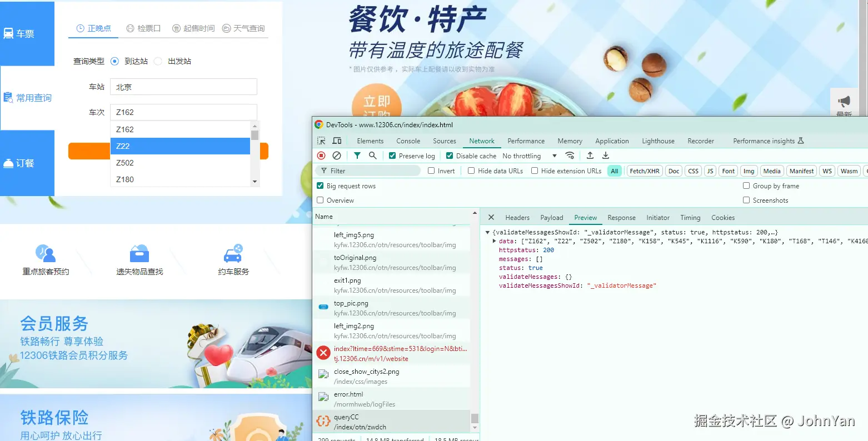868x441 pixels.
Task: Filter requests by JS type
Action: pos(710,171)
